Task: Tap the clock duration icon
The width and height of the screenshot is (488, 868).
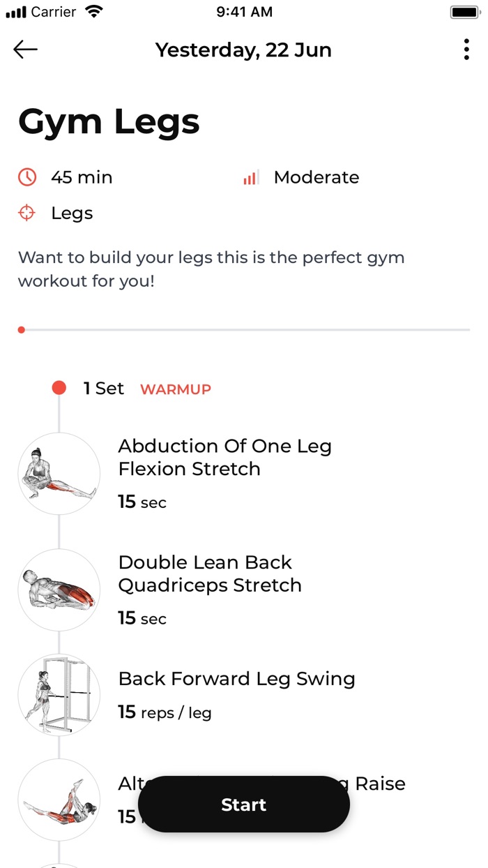Action: coord(27,177)
